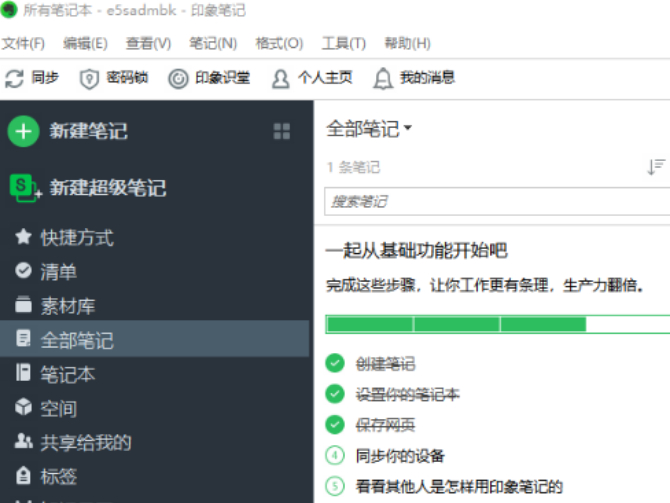Viewport: 670px width, 503px height.
Task: Click cube icon beside 空间
Action: click(23, 407)
